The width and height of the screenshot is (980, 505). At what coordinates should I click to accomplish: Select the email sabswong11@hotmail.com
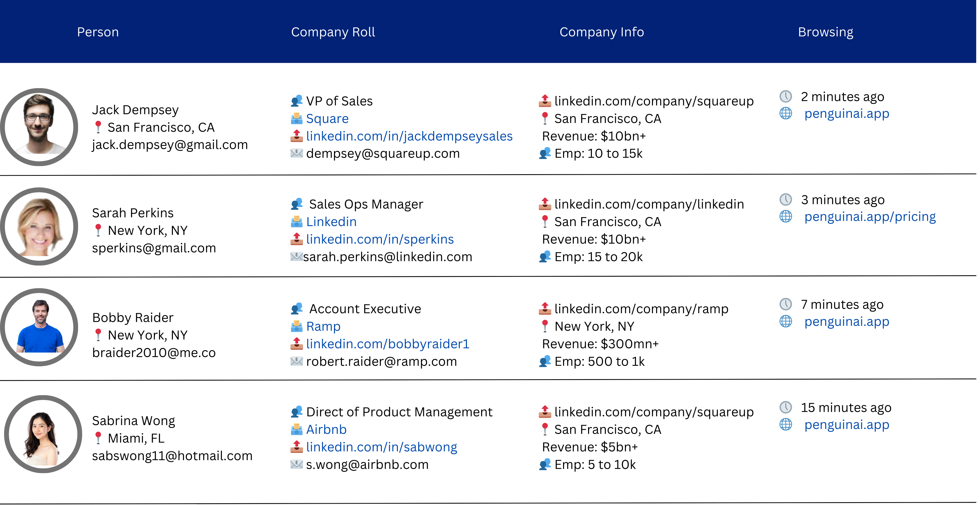pyautogui.click(x=172, y=456)
